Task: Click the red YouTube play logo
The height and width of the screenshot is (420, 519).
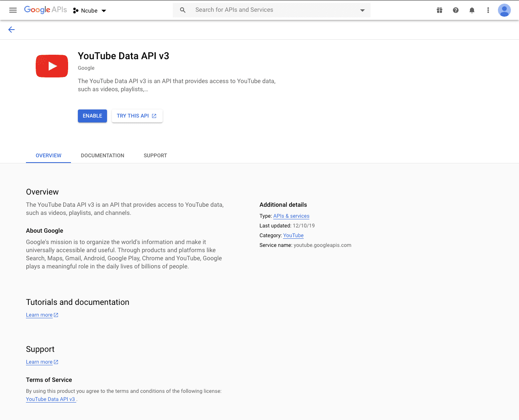Action: [52, 66]
